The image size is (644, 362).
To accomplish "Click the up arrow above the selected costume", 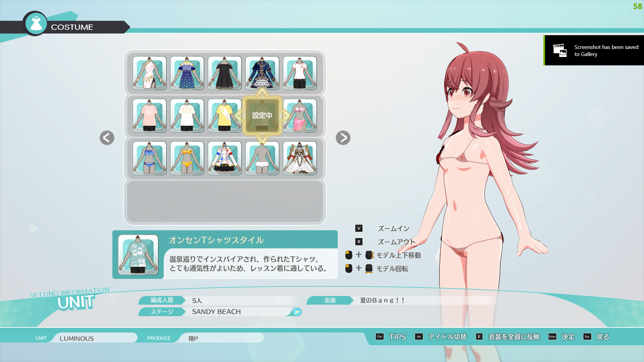I will pyautogui.click(x=262, y=92).
